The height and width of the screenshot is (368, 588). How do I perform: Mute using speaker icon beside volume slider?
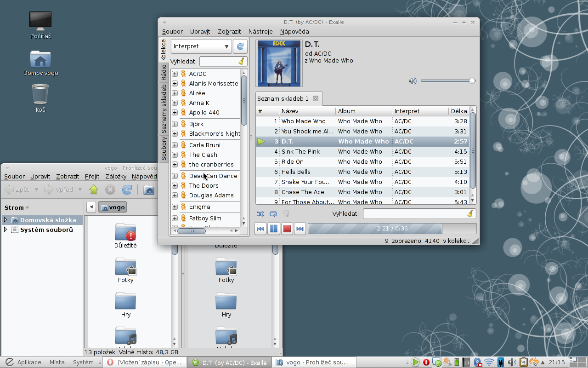(413, 81)
